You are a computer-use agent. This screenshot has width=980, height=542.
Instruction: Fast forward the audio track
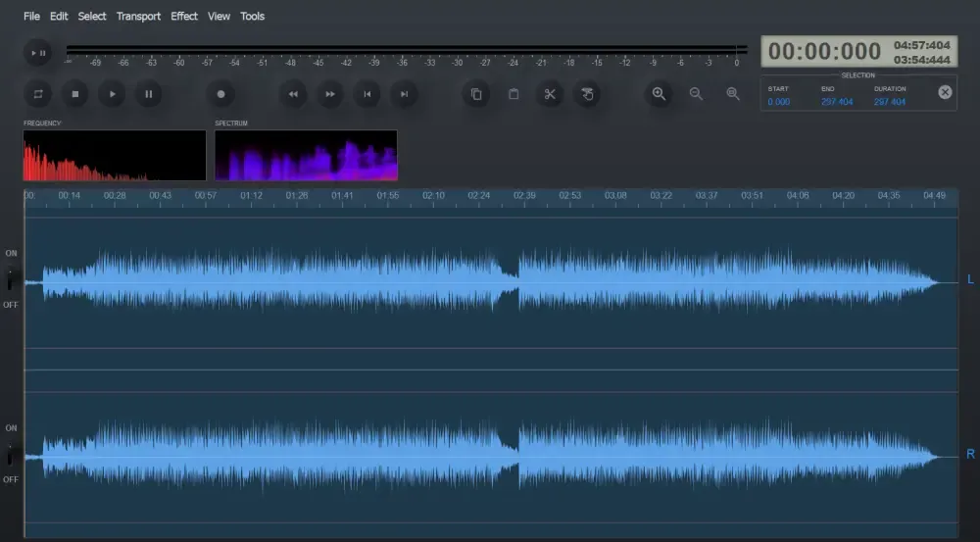[330, 94]
